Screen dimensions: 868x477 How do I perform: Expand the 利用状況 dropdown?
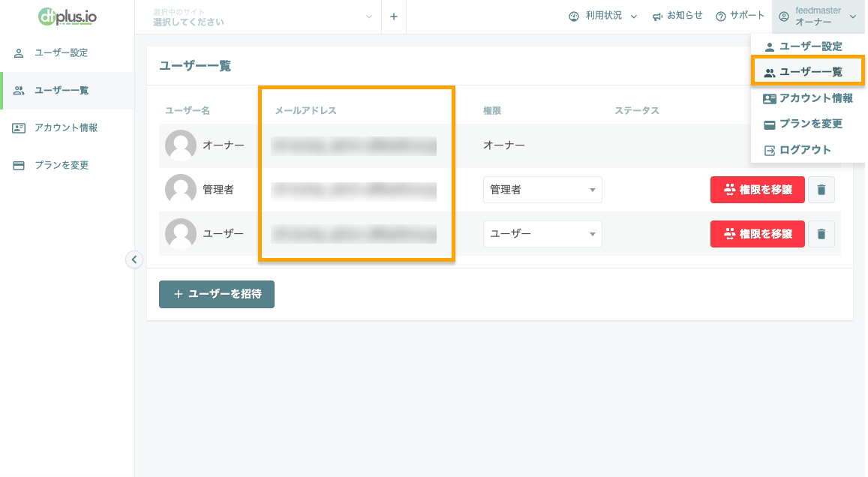(x=603, y=16)
